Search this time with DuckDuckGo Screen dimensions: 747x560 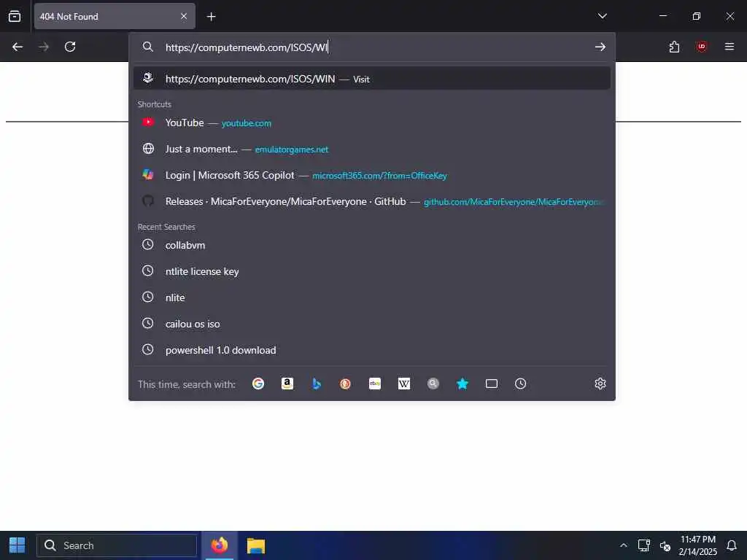pyautogui.click(x=345, y=384)
